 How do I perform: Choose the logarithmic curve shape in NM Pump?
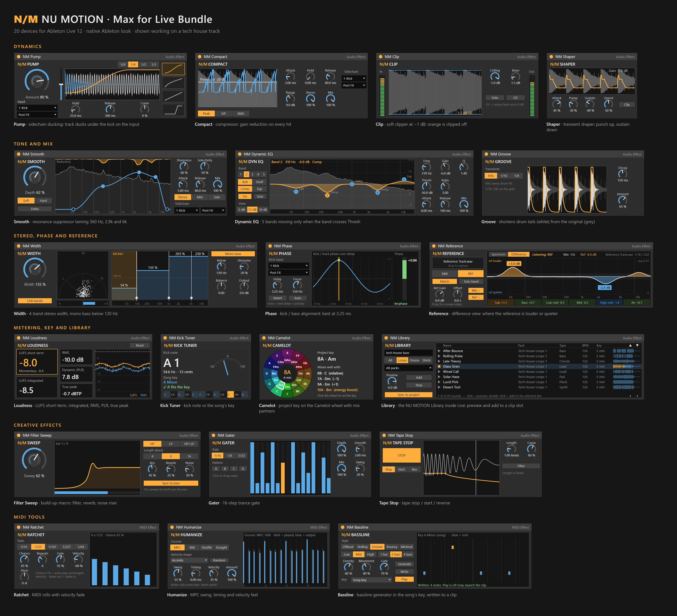pos(173,83)
